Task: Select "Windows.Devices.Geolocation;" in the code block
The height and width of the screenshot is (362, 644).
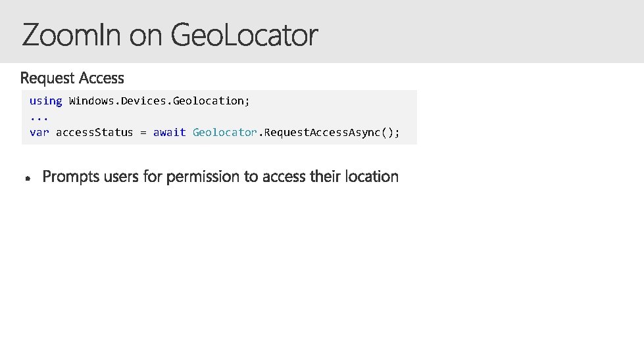Action: pos(159,101)
